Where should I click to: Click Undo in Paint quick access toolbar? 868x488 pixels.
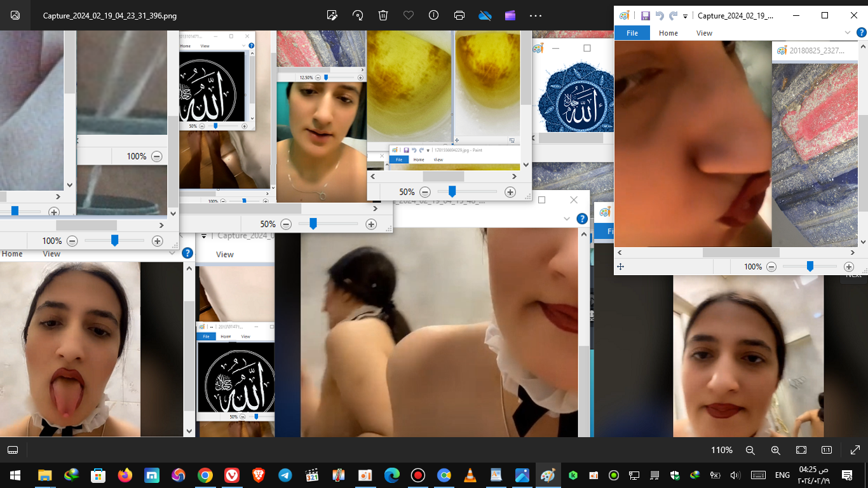tap(660, 16)
